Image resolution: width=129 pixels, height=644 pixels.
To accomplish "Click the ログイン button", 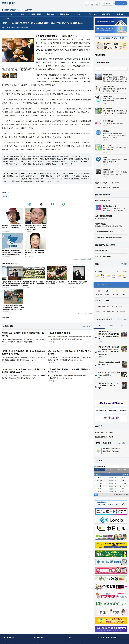I will 121,3.
